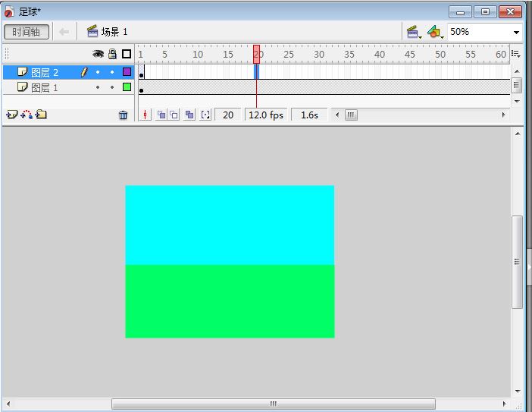This screenshot has width=532, height=412.
Task: Select keyframe 1 of 图层 2
Action: [x=142, y=72]
